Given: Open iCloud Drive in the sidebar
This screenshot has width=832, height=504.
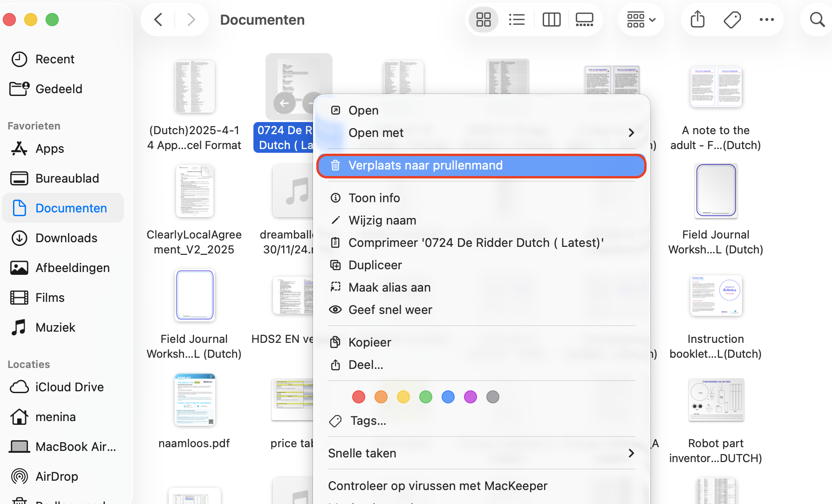Looking at the screenshot, I should [69, 387].
